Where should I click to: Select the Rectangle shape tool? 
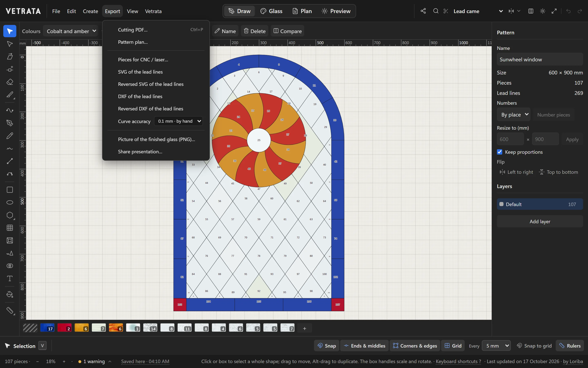coord(10,190)
